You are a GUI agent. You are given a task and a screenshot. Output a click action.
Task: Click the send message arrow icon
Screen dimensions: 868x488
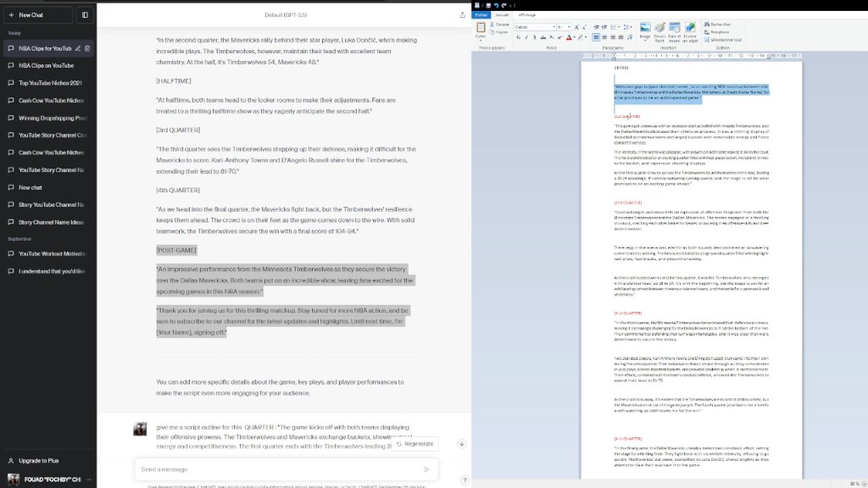pos(426,469)
